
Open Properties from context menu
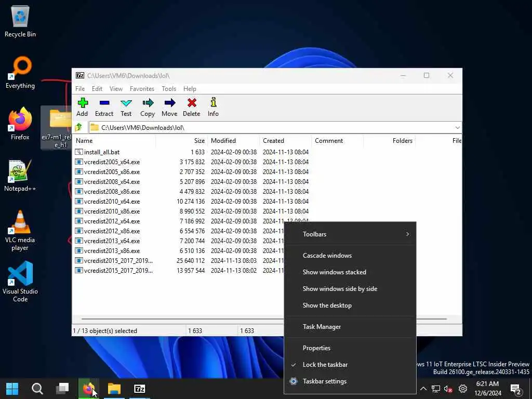350,348
